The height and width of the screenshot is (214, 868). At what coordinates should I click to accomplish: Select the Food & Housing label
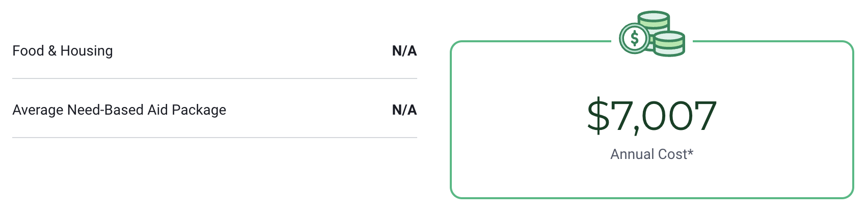click(63, 51)
